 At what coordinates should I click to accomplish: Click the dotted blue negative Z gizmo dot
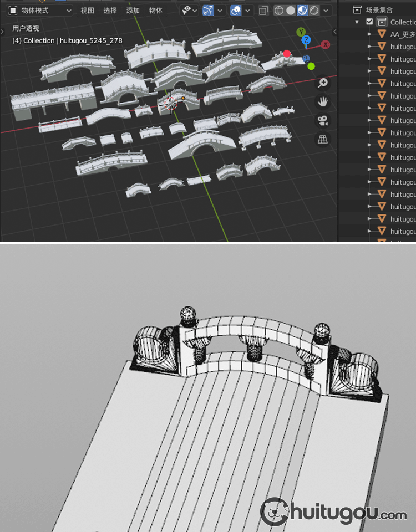306,59
